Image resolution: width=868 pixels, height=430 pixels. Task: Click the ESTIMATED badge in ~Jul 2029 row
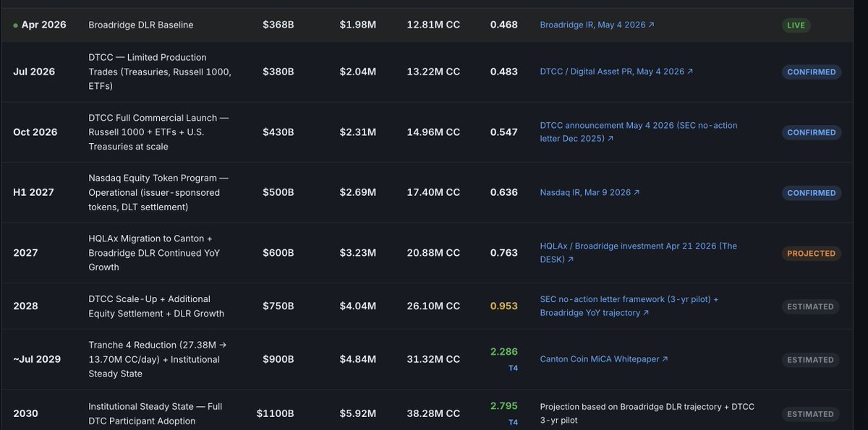pyautogui.click(x=810, y=360)
